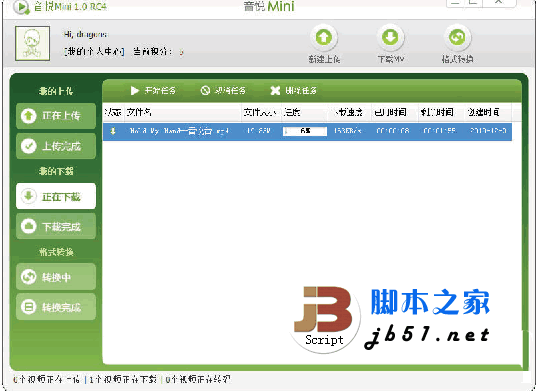Click the 下载速度 column header
The height and width of the screenshot is (391, 536).
pos(349,112)
